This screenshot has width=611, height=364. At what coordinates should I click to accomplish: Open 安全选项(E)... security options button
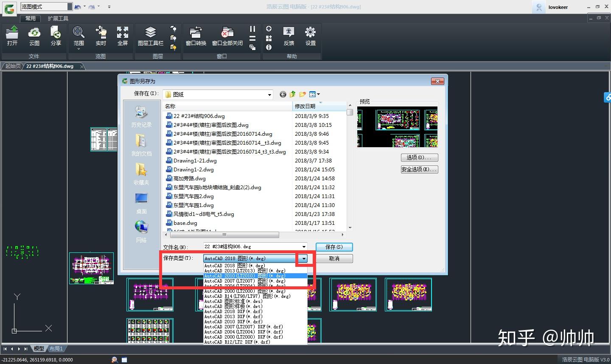419,169
